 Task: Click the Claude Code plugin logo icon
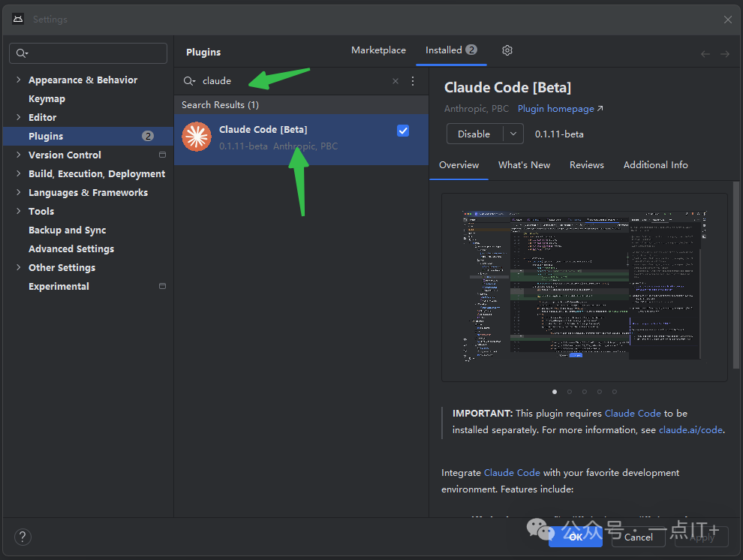pos(197,137)
